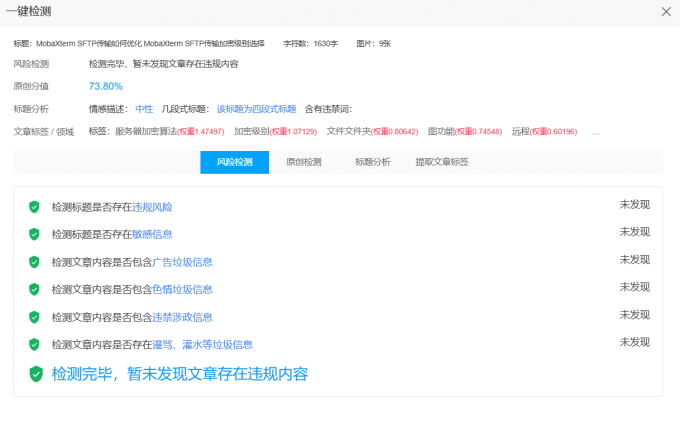Click 未发现 result for 谩骂、灌水 row
Viewport: 680px width, 424px height.
coord(634,342)
